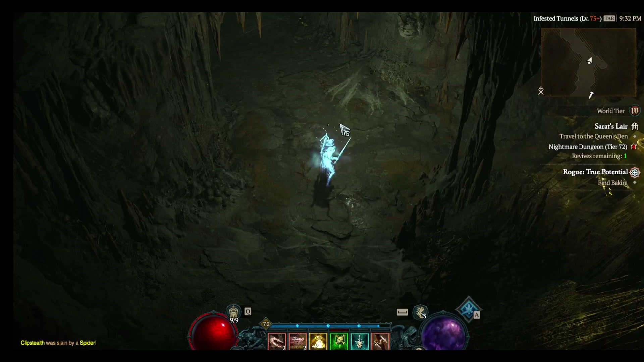Image resolution: width=644 pixels, height=362 pixels.
Task: Click the A keybind label
Action: (x=477, y=315)
